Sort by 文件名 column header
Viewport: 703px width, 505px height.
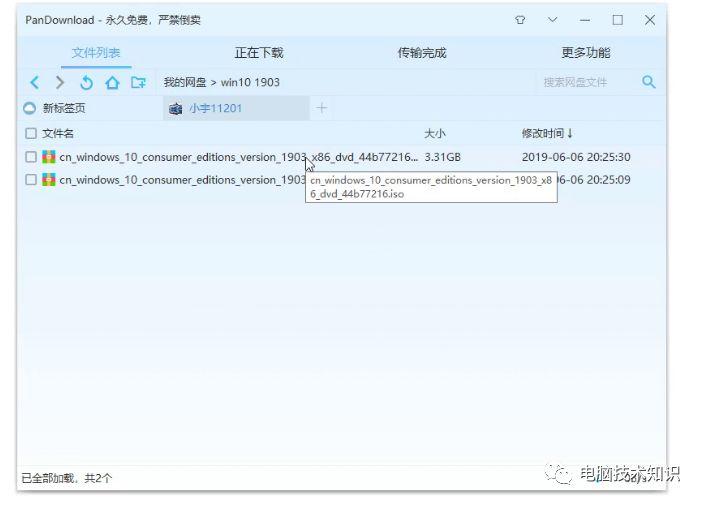[58, 134]
